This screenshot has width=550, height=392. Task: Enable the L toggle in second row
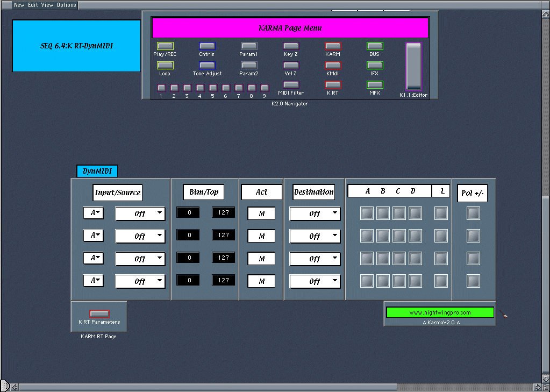(441, 236)
